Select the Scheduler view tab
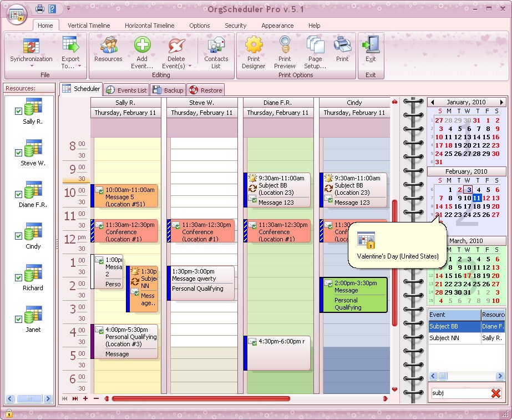 click(81, 89)
